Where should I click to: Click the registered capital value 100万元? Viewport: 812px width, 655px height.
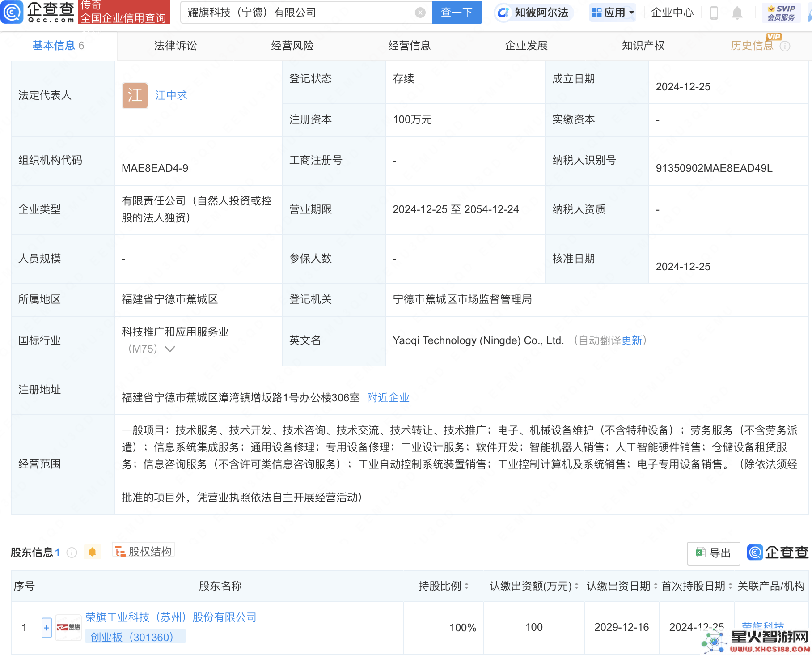[412, 119]
